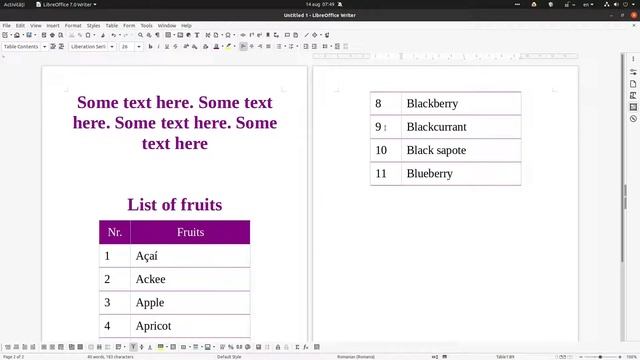Open the sidebar Styles deck
Screen dimensions: 640x360
pyautogui.click(x=633, y=95)
